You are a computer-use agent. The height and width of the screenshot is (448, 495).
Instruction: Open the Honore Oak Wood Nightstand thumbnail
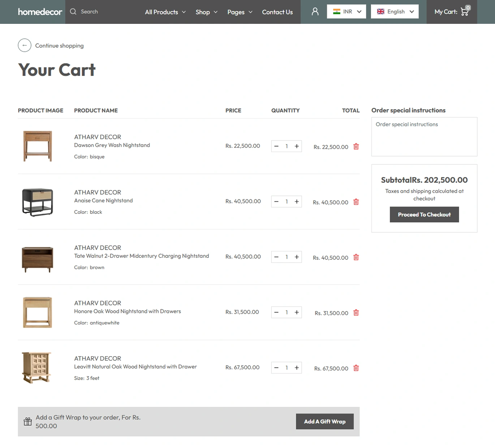(38, 312)
